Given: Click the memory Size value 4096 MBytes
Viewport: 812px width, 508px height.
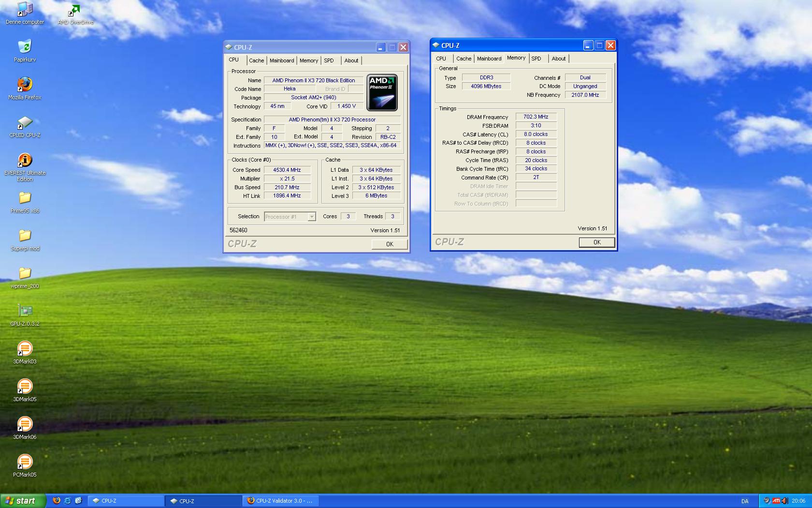Looking at the screenshot, I should coord(486,86).
